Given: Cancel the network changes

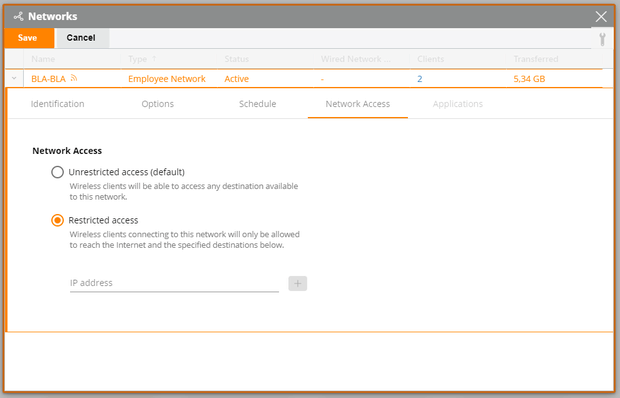Looking at the screenshot, I should tap(82, 38).
